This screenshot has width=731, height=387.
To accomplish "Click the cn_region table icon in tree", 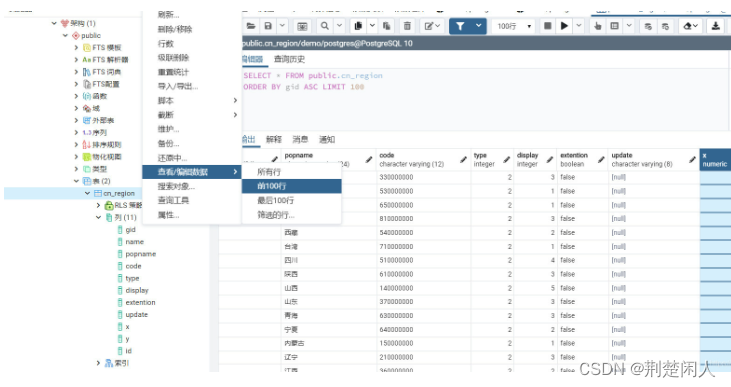I will (97, 193).
